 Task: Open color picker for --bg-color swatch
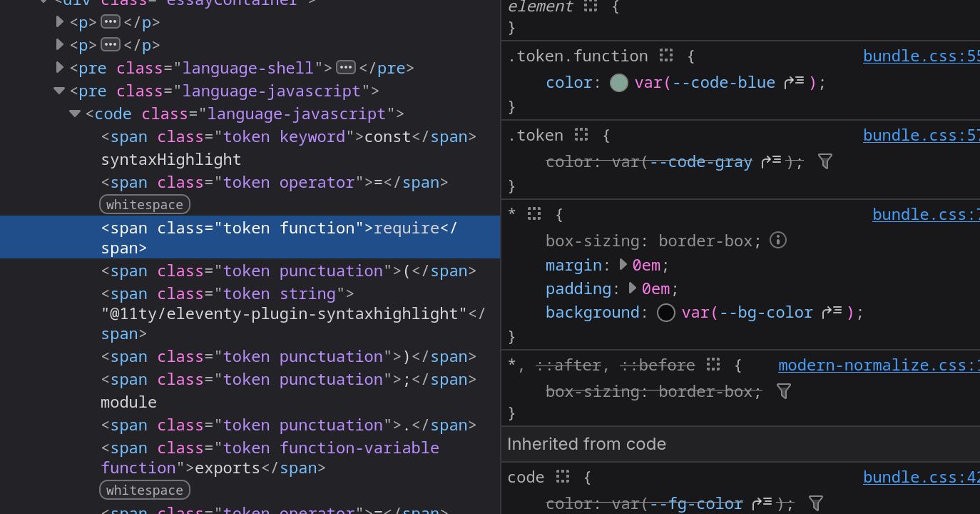pos(666,313)
